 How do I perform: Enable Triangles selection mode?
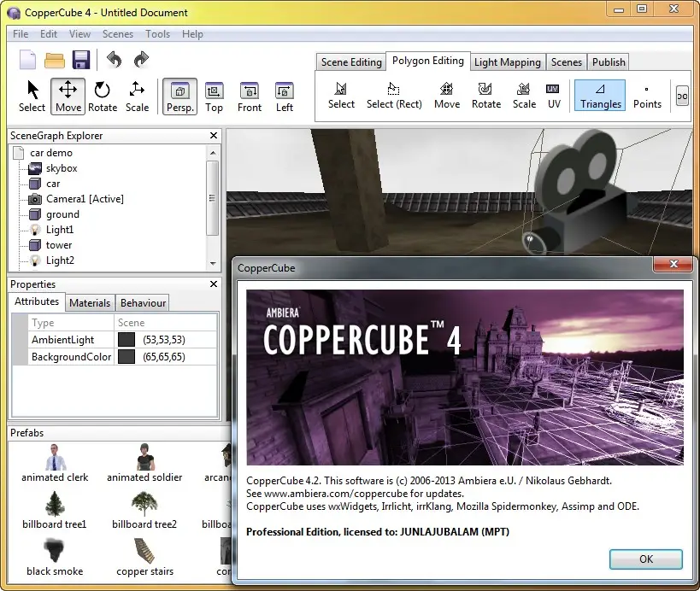(x=600, y=96)
